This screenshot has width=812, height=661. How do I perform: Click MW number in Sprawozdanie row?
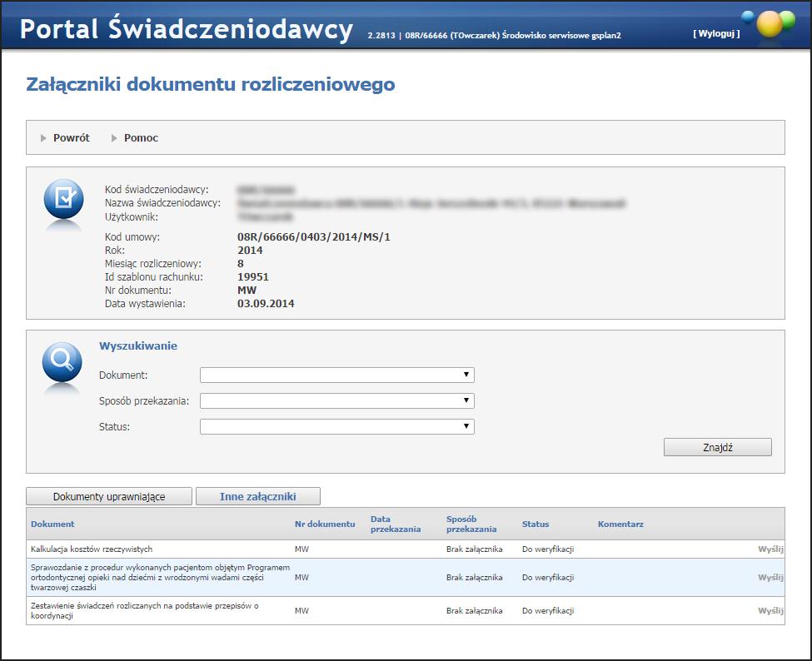pyautogui.click(x=302, y=577)
